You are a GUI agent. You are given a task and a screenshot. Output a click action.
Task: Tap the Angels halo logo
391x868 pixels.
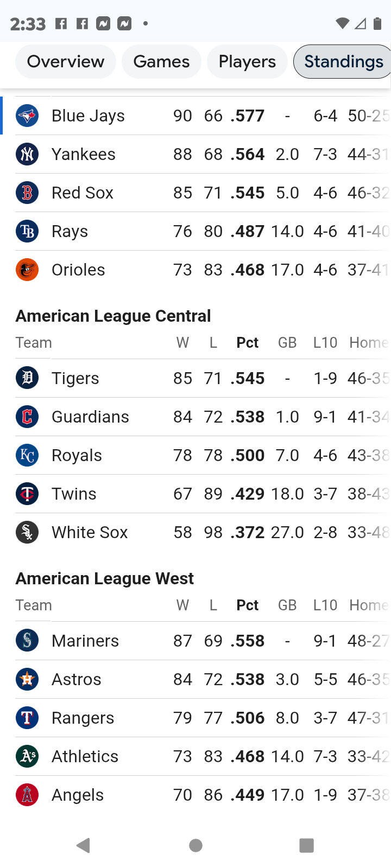(x=27, y=795)
